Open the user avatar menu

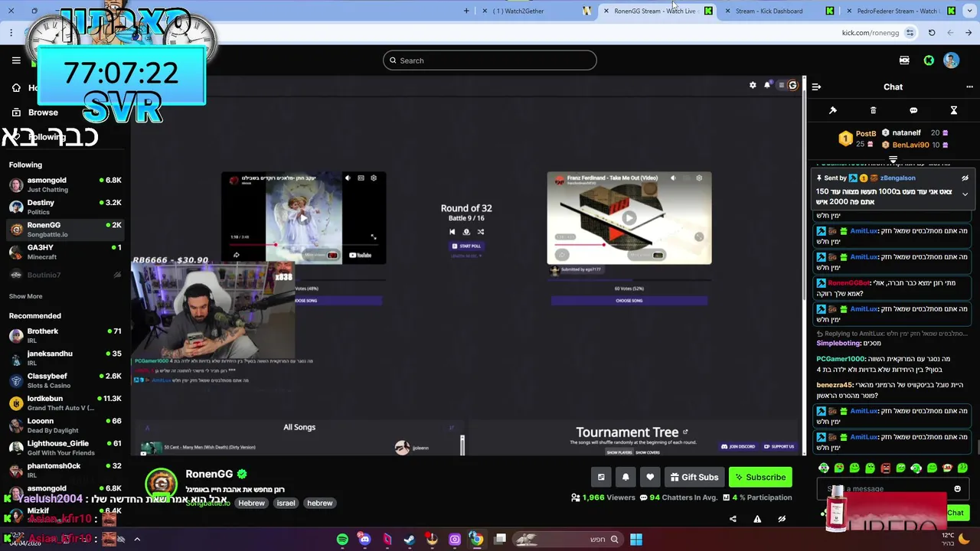point(951,60)
